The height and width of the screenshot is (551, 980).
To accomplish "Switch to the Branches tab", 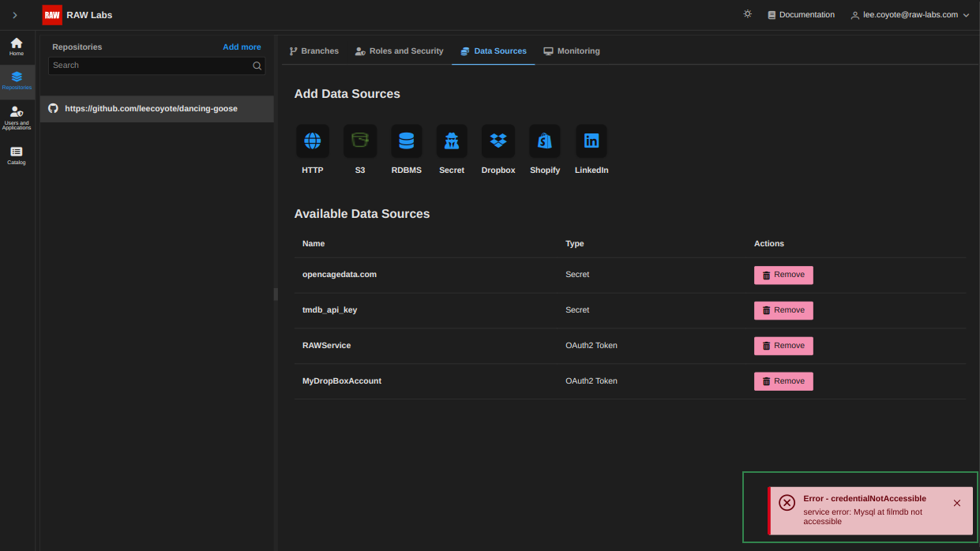I will [314, 51].
